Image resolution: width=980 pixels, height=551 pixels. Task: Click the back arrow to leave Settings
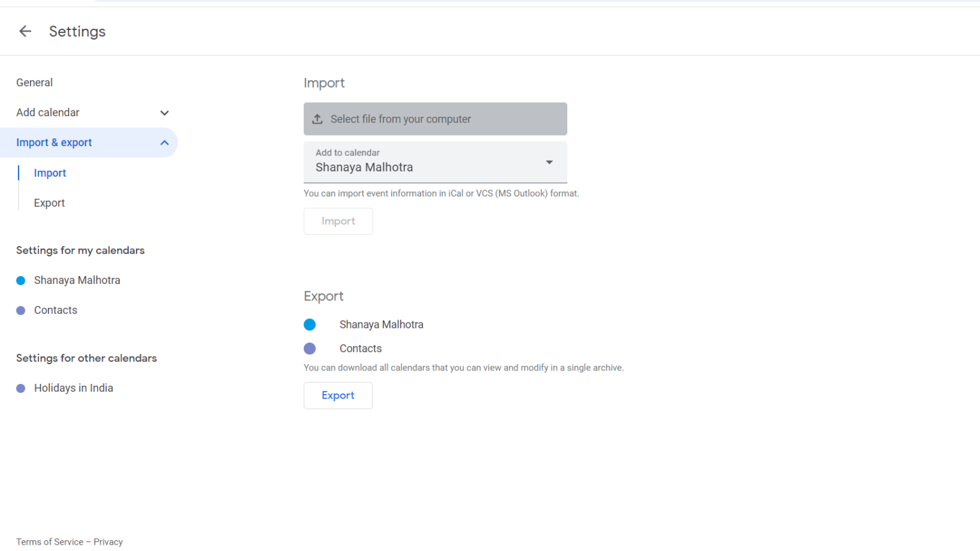[24, 31]
